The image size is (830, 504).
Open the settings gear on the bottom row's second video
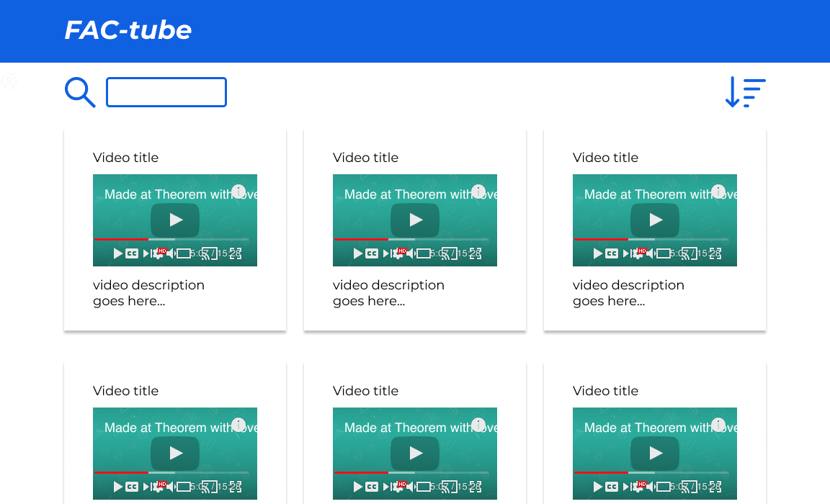[x=398, y=487]
